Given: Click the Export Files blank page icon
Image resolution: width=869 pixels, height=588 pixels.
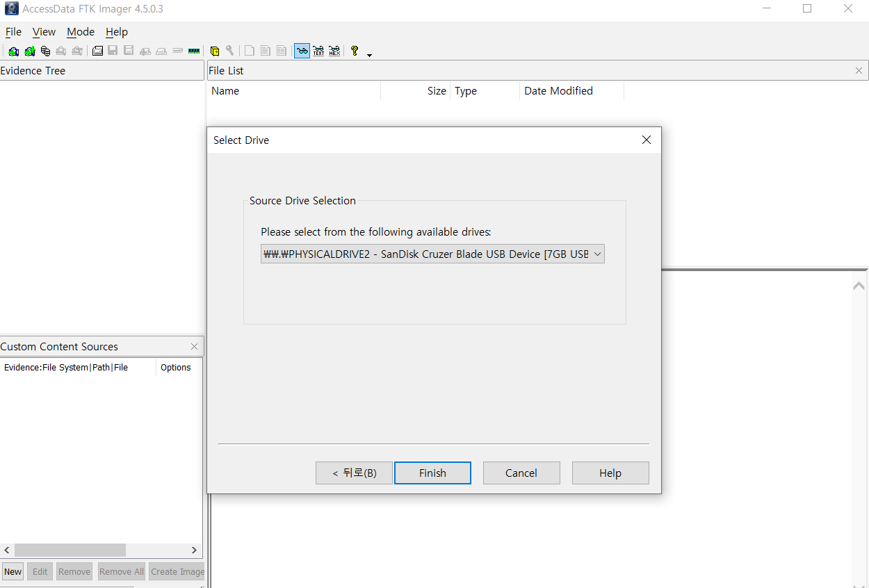Looking at the screenshot, I should click(x=249, y=51).
